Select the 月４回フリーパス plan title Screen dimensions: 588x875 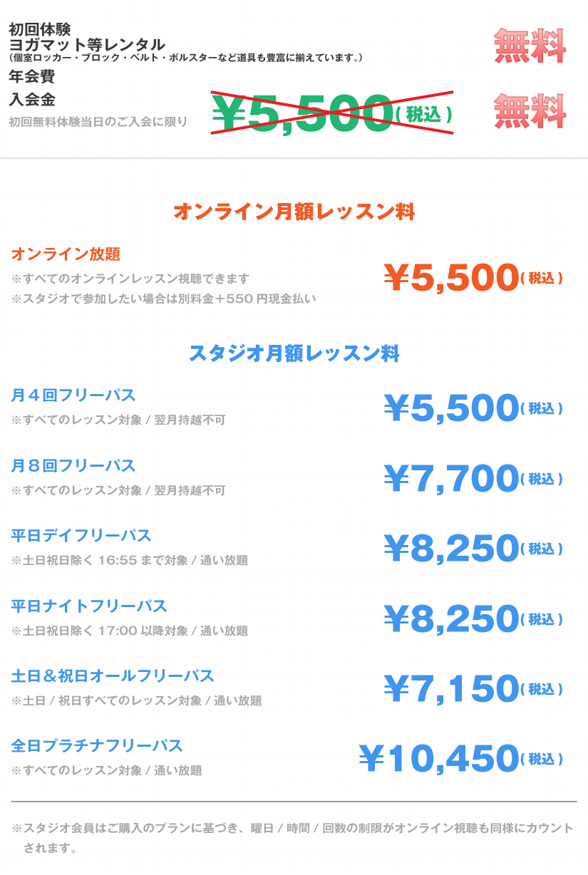tap(73, 395)
